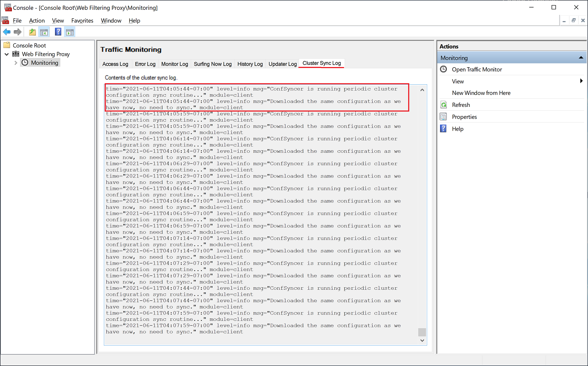
Task: Open the Help menu in menu bar
Action: point(134,20)
